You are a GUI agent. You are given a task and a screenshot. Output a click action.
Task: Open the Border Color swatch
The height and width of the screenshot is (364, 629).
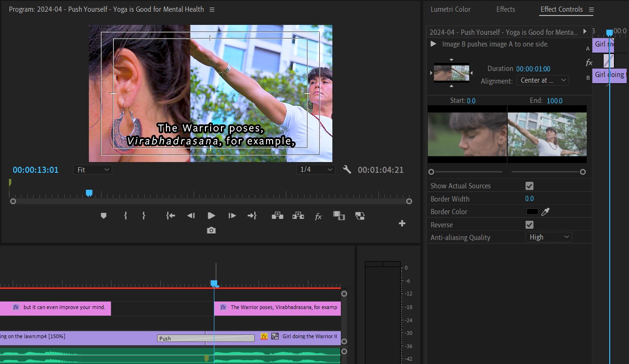pos(532,212)
